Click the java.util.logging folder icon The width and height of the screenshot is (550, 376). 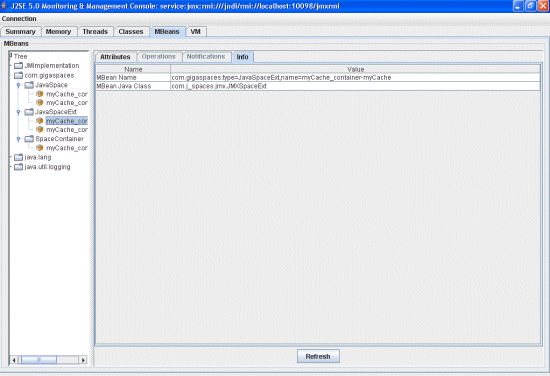point(18,167)
